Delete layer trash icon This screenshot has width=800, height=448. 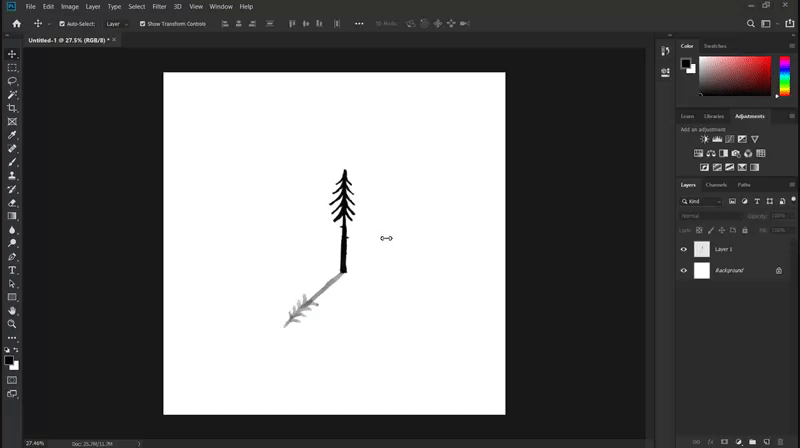click(x=780, y=442)
